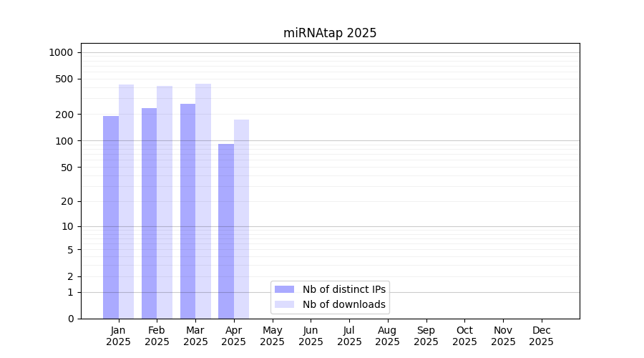
Task: Select the Jan 2025 distinct IPs bar
Action: click(x=111, y=217)
